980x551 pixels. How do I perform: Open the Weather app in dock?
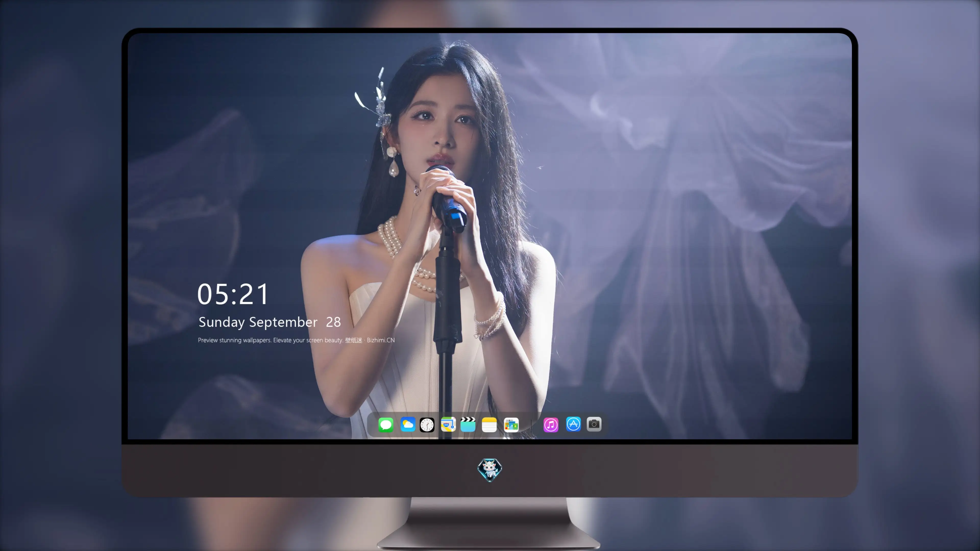[408, 424]
